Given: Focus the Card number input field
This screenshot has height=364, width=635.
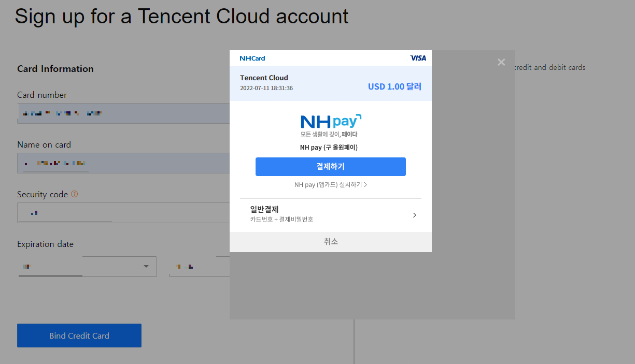Looking at the screenshot, I should click(x=123, y=113).
